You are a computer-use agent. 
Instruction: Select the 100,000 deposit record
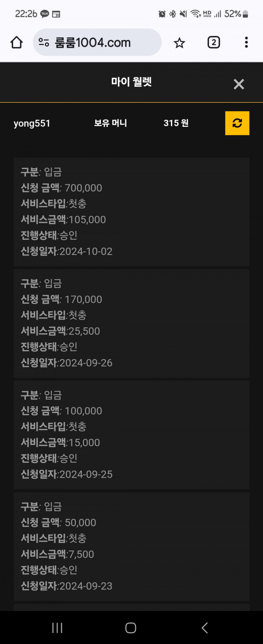pyautogui.click(x=131, y=435)
